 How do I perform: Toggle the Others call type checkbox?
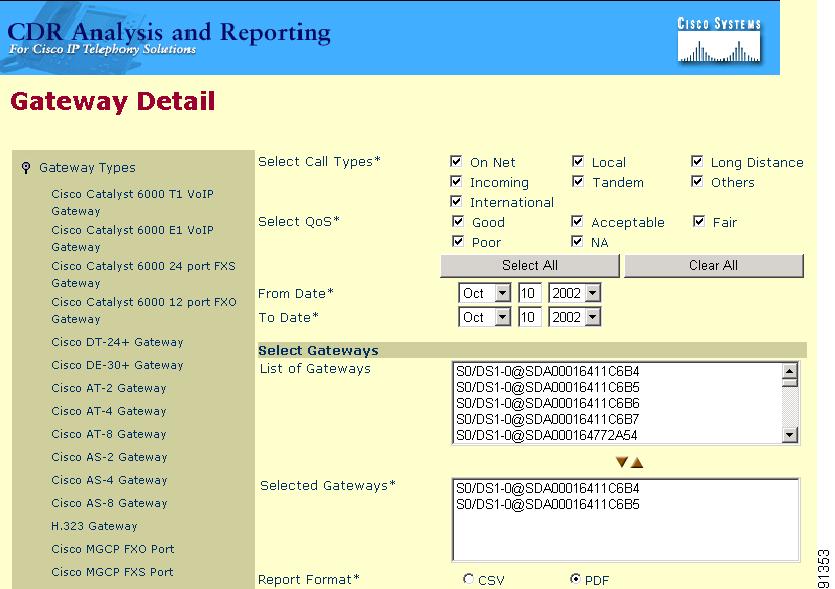point(697,182)
